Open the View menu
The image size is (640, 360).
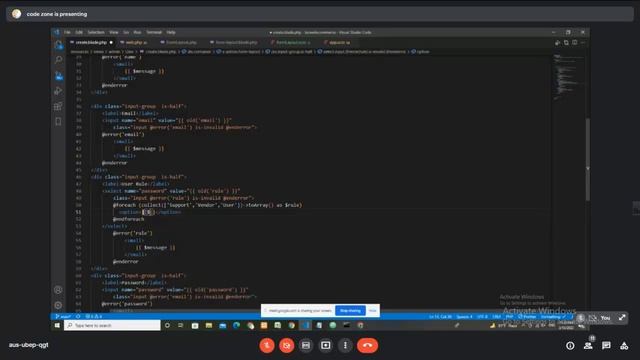(114, 32)
